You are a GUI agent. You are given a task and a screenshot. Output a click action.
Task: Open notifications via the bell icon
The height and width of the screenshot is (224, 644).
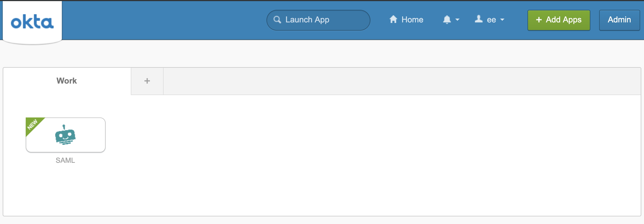tap(447, 19)
